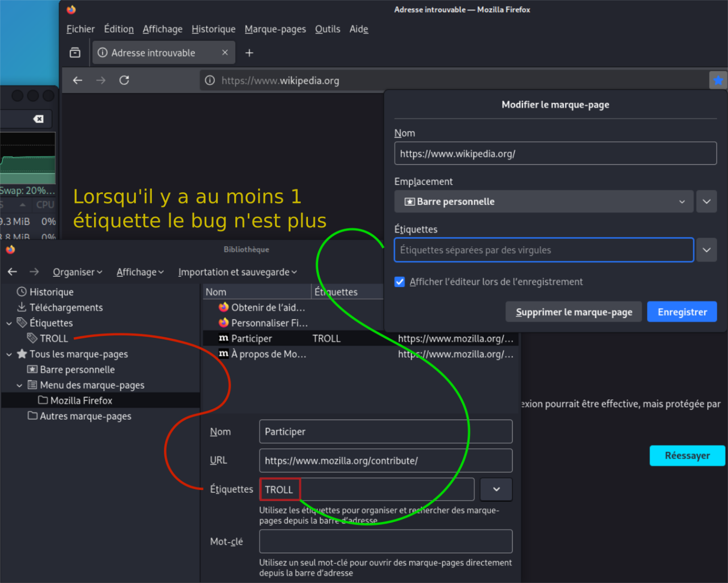728x583 pixels.
Task: Collapse Tous les marque-pages node
Action: [x=9, y=355]
